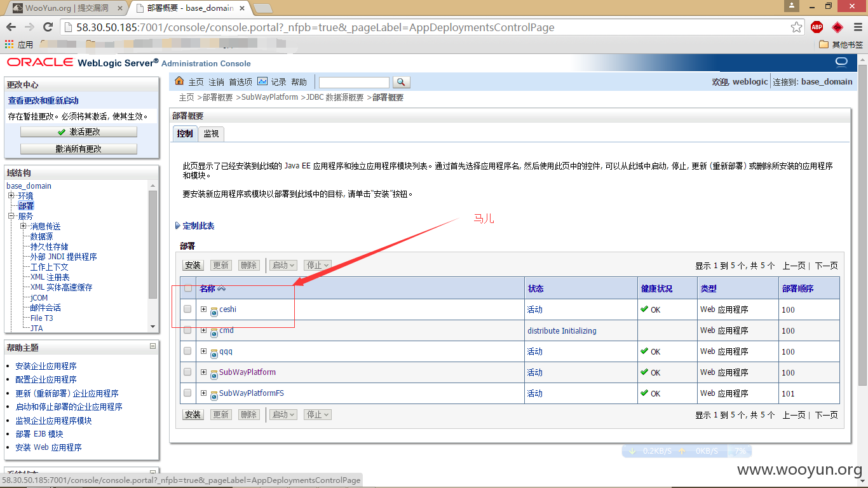Collapse the 服务 tree node
The width and height of the screenshot is (868, 488).
pyautogui.click(x=11, y=215)
